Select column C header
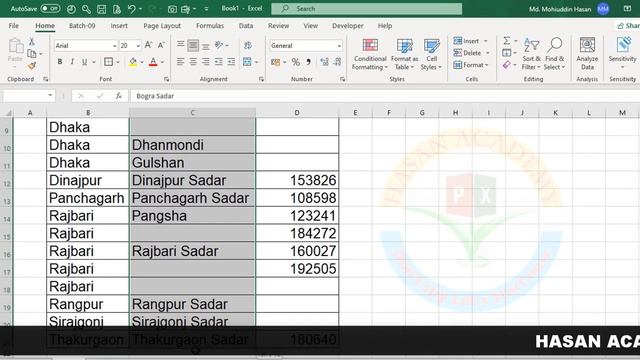 click(x=192, y=113)
